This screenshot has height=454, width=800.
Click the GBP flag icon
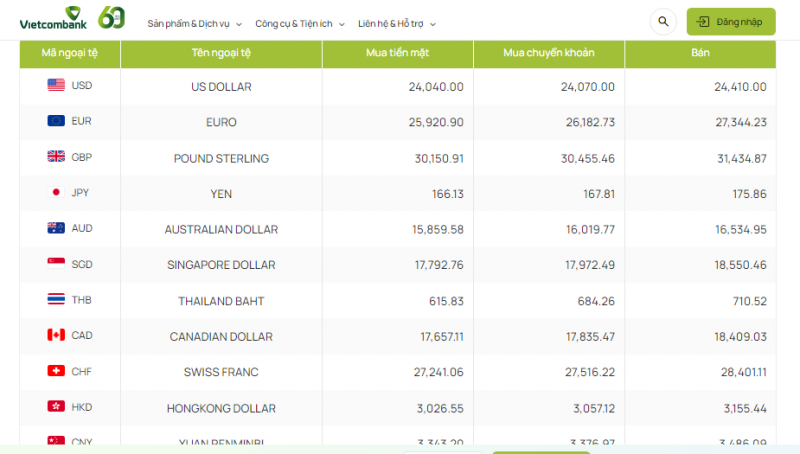pos(56,157)
